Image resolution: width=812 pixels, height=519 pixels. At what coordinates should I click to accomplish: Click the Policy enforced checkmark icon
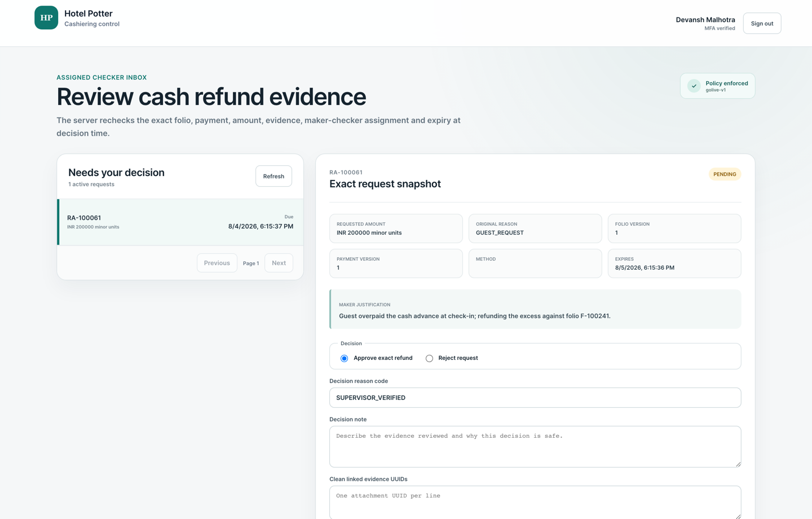(x=694, y=86)
